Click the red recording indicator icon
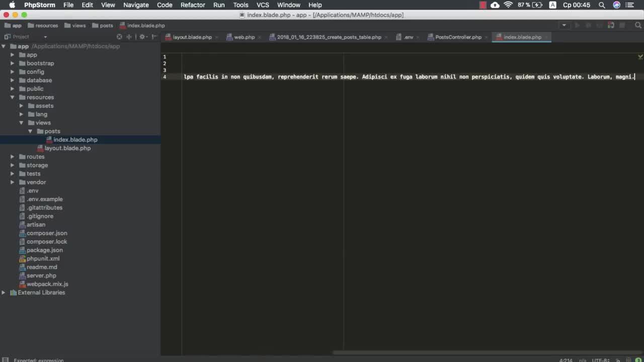The height and width of the screenshot is (362, 644). pyautogui.click(x=483, y=5)
